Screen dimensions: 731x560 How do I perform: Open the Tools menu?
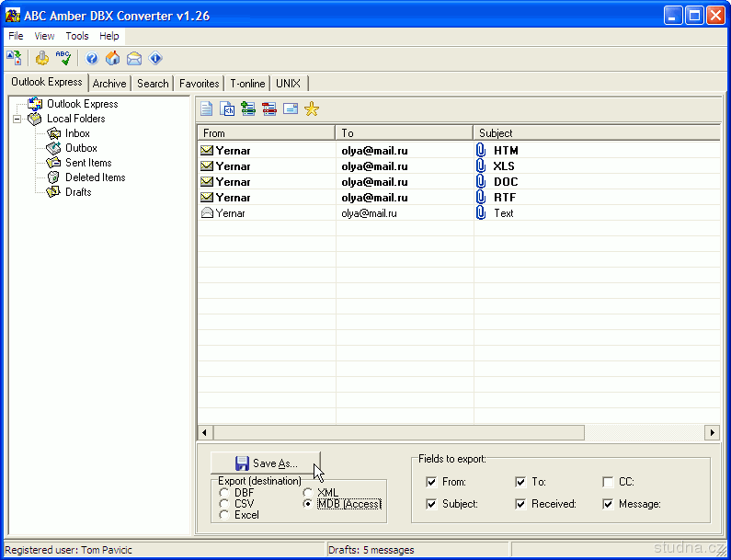[77, 36]
